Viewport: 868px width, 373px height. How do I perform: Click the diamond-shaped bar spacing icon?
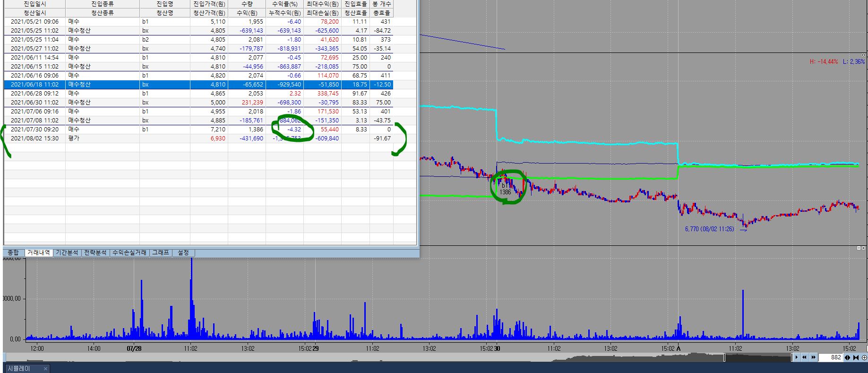point(848,358)
